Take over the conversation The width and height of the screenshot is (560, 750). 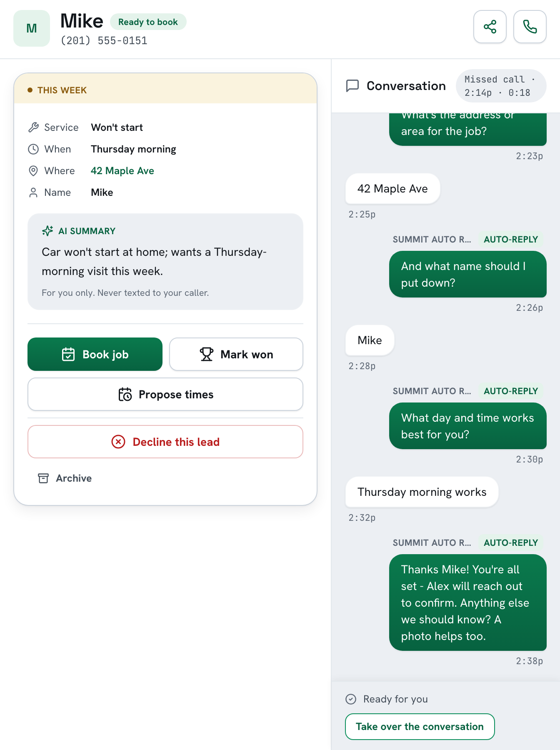[420, 727]
